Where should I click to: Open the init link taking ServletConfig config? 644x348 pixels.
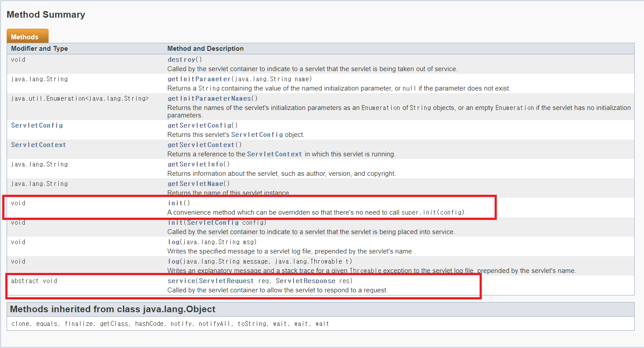175,223
